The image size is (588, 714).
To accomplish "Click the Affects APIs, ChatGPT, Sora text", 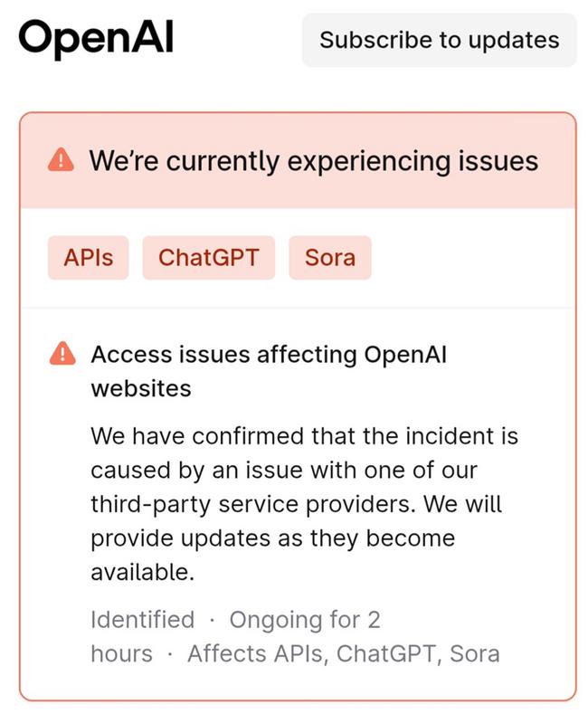I will point(343,653).
